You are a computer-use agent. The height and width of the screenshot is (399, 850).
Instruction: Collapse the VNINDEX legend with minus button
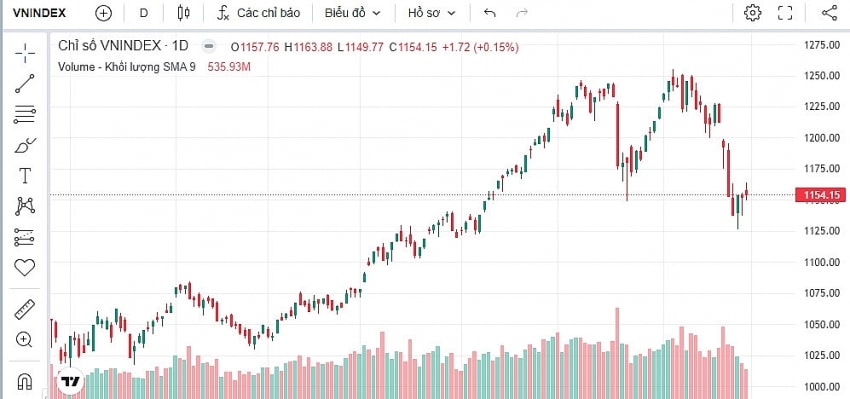coord(209,47)
